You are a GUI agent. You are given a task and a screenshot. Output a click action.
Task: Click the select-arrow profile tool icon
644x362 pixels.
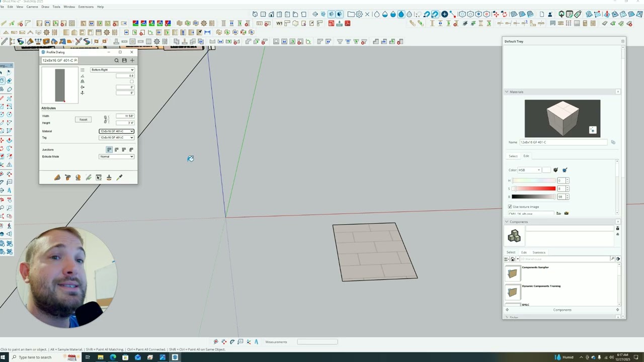[99, 177]
